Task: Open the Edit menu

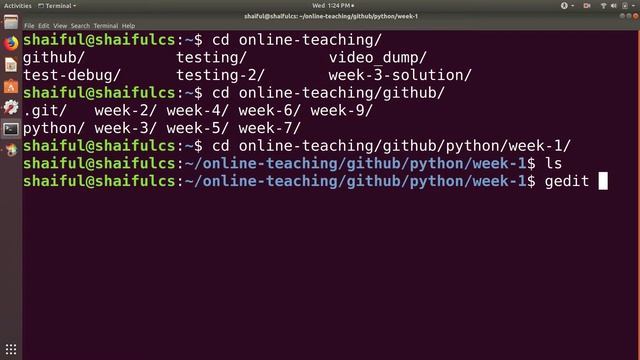Action: pyautogui.click(x=44, y=26)
